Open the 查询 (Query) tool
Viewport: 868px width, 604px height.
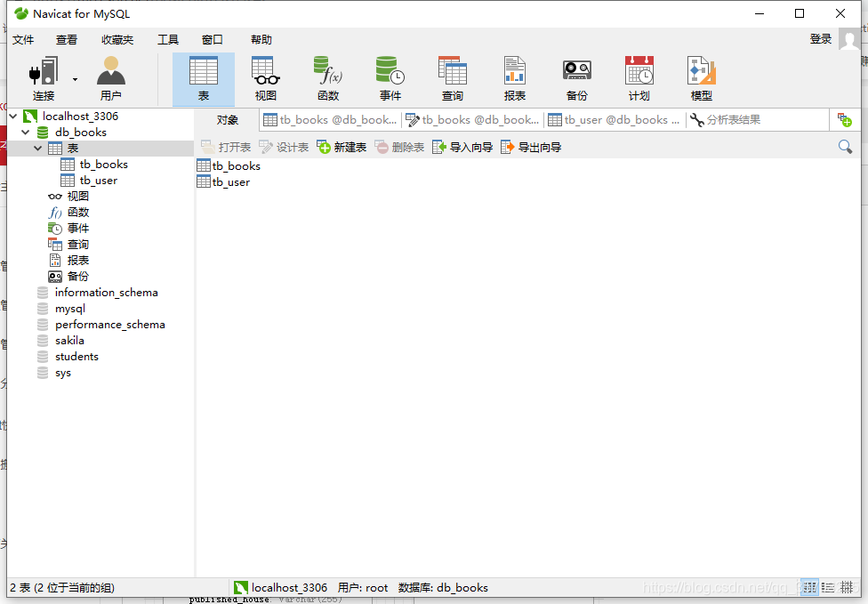click(452, 77)
